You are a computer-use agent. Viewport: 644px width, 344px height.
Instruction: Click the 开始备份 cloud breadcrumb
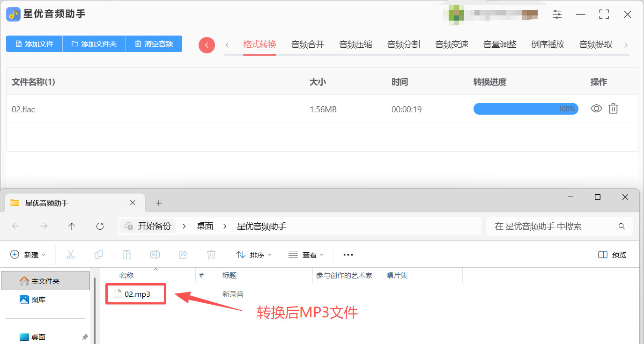[x=148, y=226]
